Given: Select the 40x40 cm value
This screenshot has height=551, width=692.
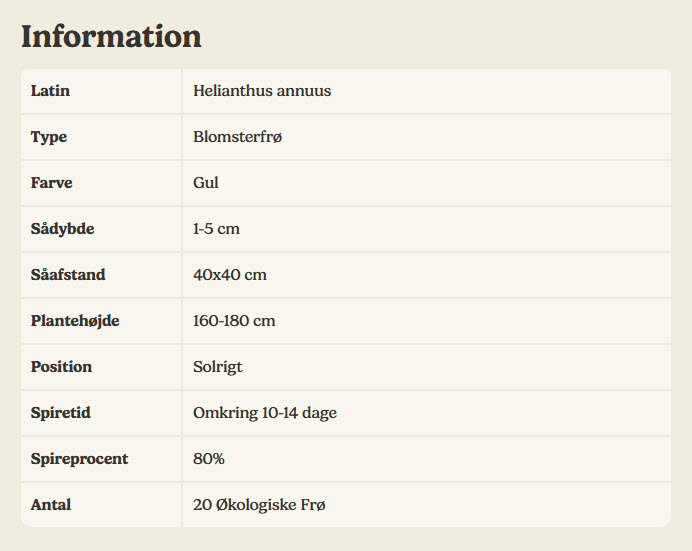Looking at the screenshot, I should pyautogui.click(x=230, y=275).
